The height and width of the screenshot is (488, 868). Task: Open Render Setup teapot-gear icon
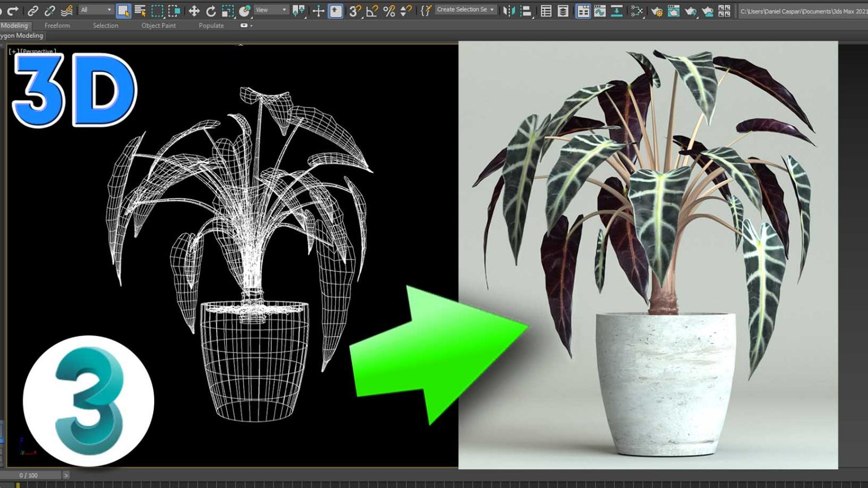click(657, 10)
